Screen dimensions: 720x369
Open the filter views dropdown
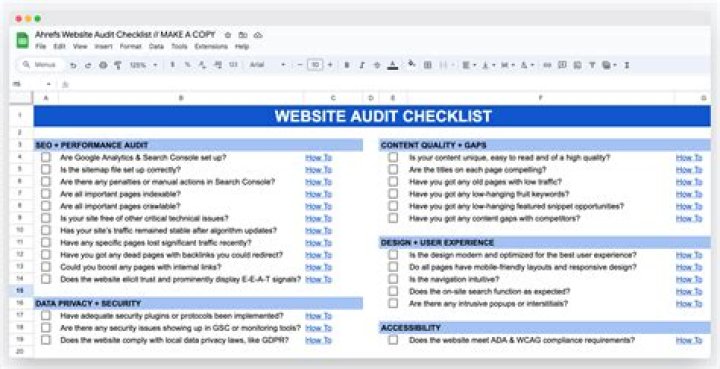tap(609, 65)
